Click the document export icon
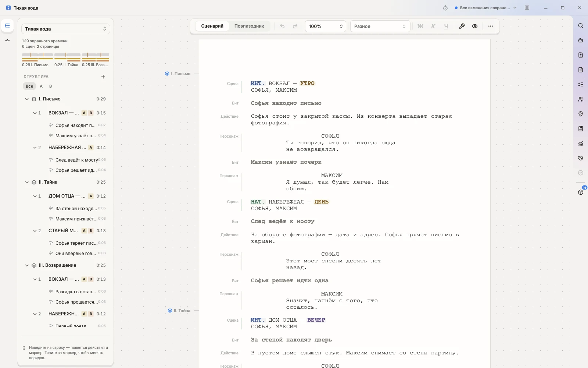Viewport: 588px width, 368px height. point(581,55)
